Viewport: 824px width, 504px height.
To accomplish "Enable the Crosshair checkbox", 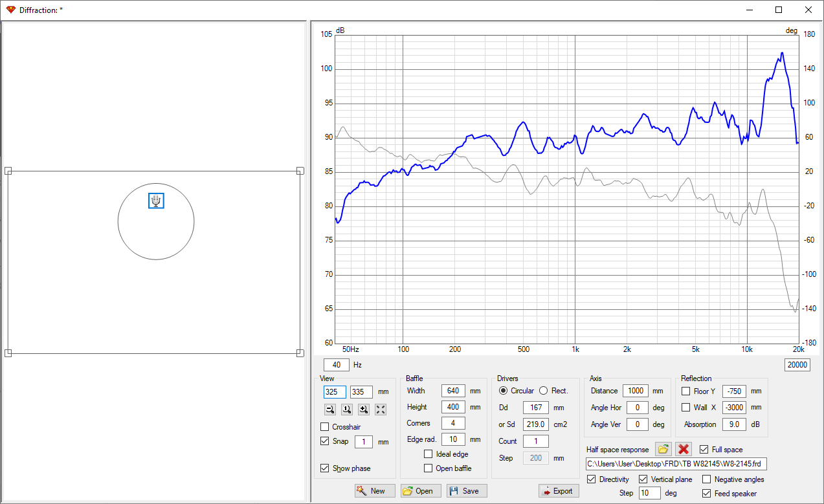I will 325,427.
